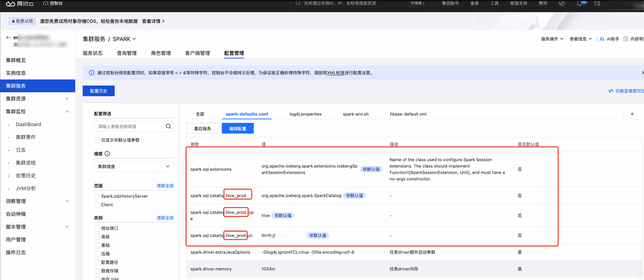
Task: Open the AI助手 assistant icon
Action: [602, 39]
